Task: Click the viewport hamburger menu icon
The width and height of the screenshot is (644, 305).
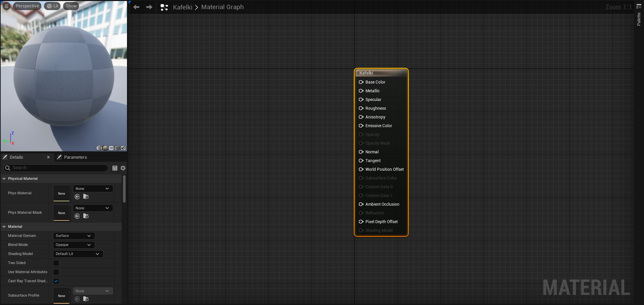Action: pyautogui.click(x=6, y=6)
